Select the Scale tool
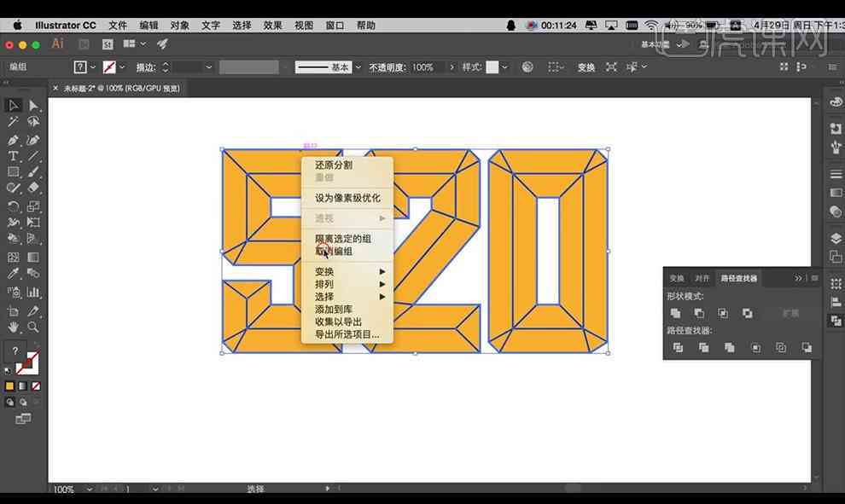The height and width of the screenshot is (504, 845). (x=33, y=206)
